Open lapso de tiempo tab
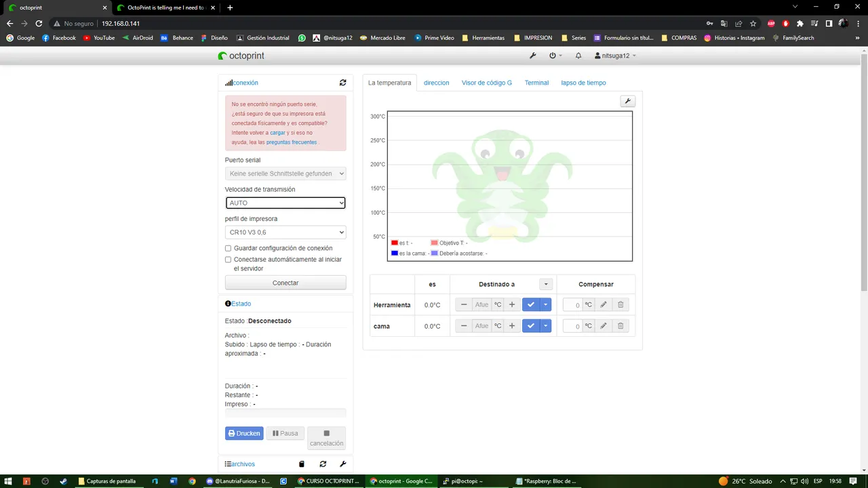 (583, 83)
